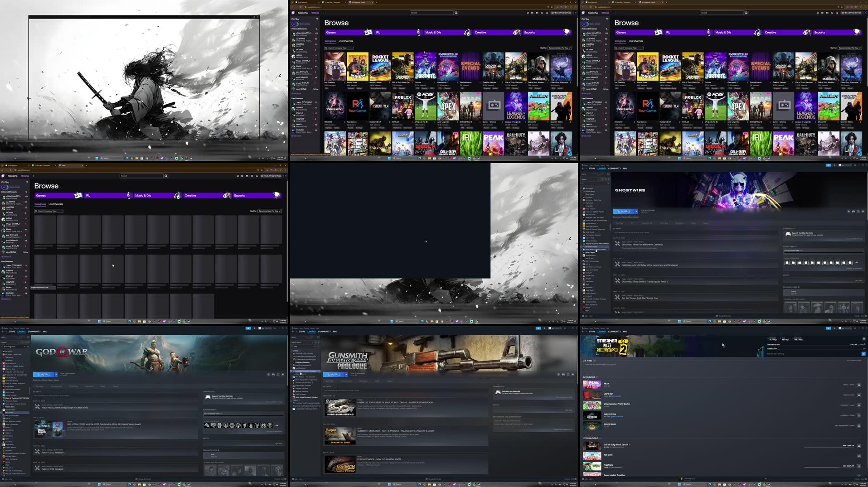Open the LIBRARY tab in Steam Downloads frame
The width and height of the screenshot is (868, 487).
(601, 332)
